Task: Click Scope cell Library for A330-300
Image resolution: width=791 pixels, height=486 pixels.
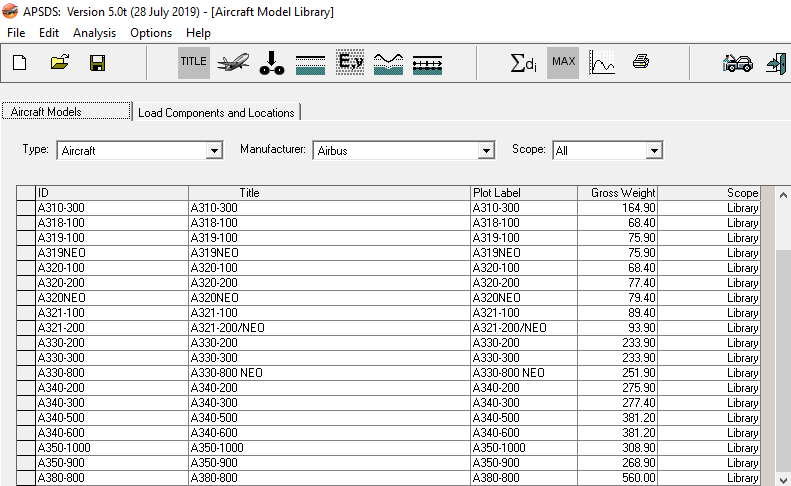Action: (709, 358)
